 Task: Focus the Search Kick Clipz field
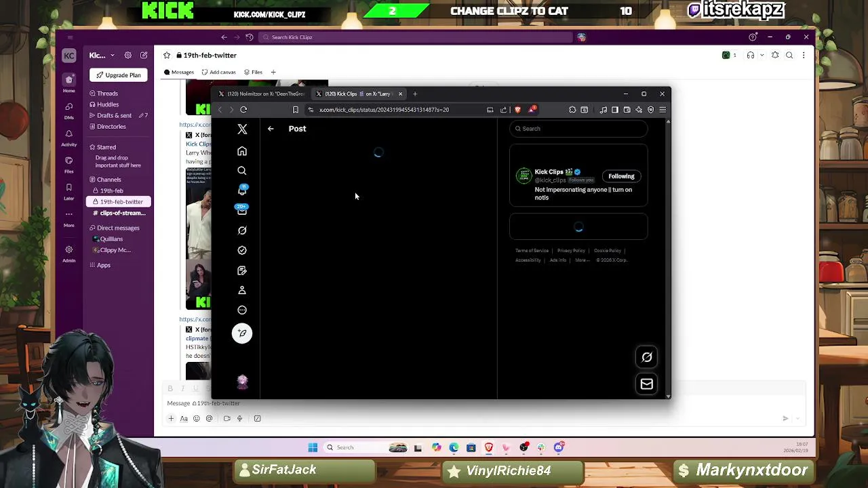pyautogui.click(x=415, y=37)
